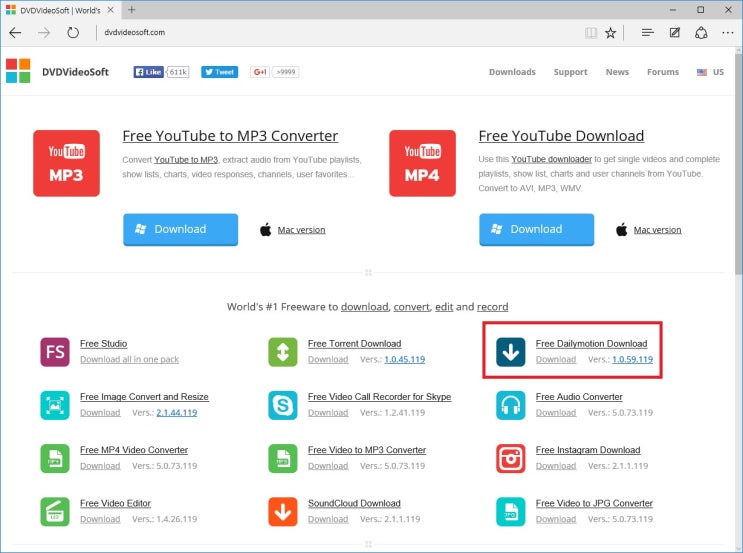Click Download all in one pack
The width and height of the screenshot is (743, 553).
[x=129, y=360]
